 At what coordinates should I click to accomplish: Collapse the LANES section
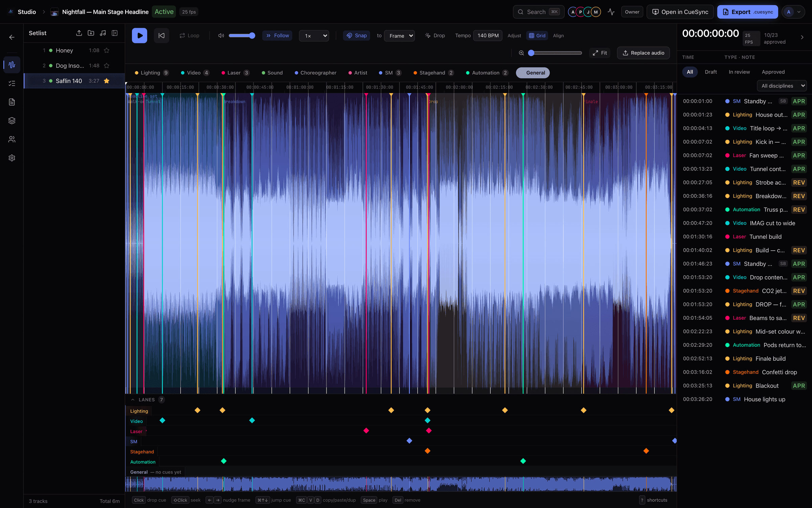click(133, 400)
